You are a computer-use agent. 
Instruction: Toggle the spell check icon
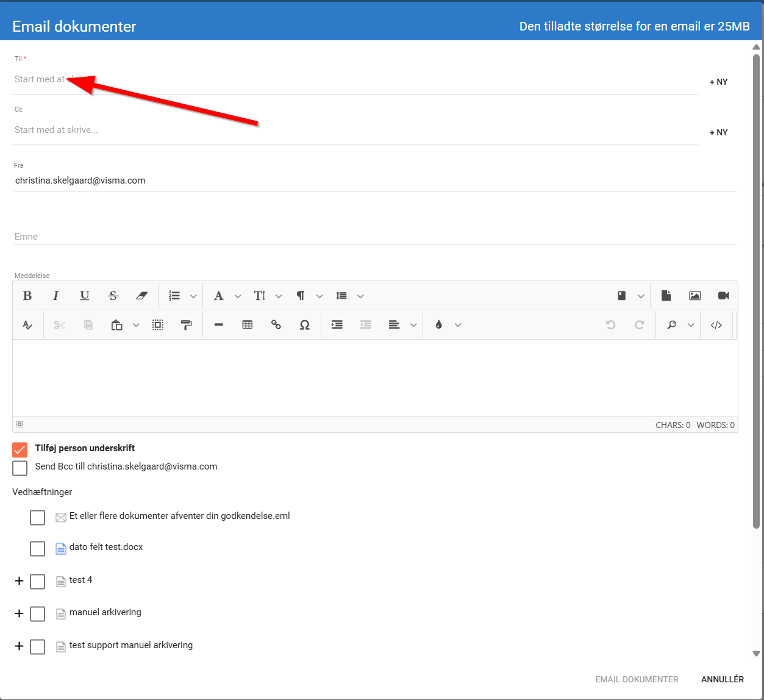[27, 325]
